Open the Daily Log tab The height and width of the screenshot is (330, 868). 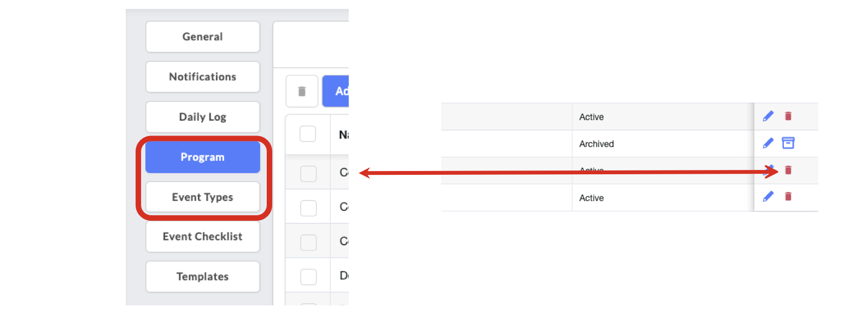point(202,117)
